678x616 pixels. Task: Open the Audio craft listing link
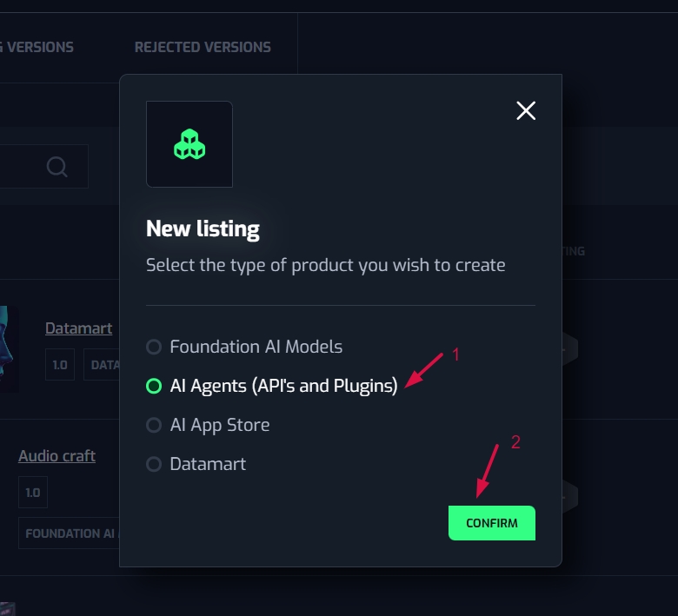point(56,455)
